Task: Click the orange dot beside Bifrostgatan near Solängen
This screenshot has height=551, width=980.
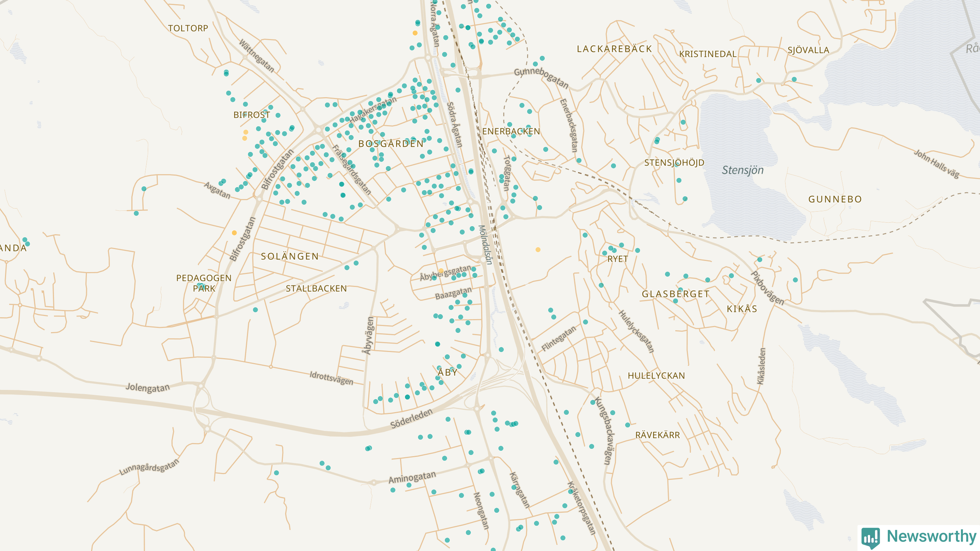Action: (x=234, y=233)
